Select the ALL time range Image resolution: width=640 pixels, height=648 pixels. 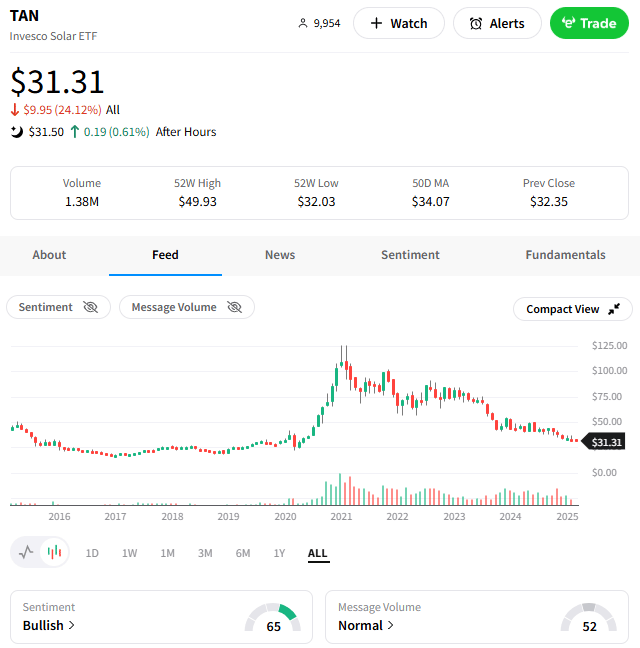[317, 553]
